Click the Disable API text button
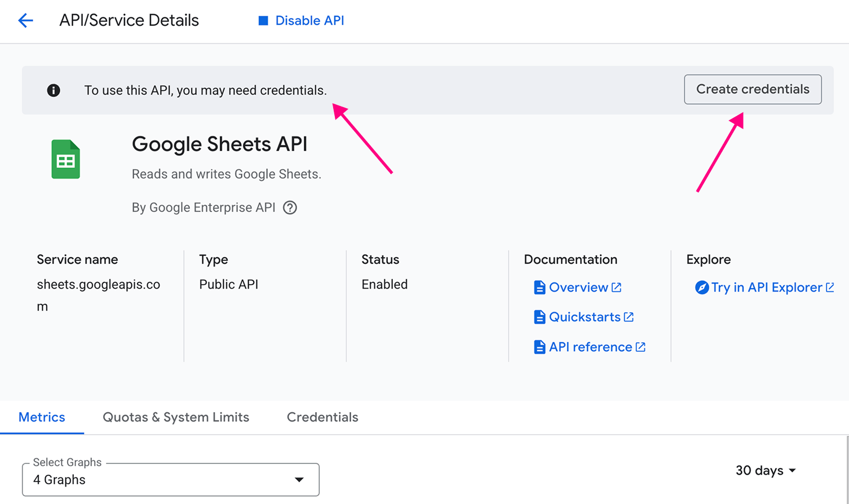Image resolution: width=849 pixels, height=504 pixels. point(309,21)
